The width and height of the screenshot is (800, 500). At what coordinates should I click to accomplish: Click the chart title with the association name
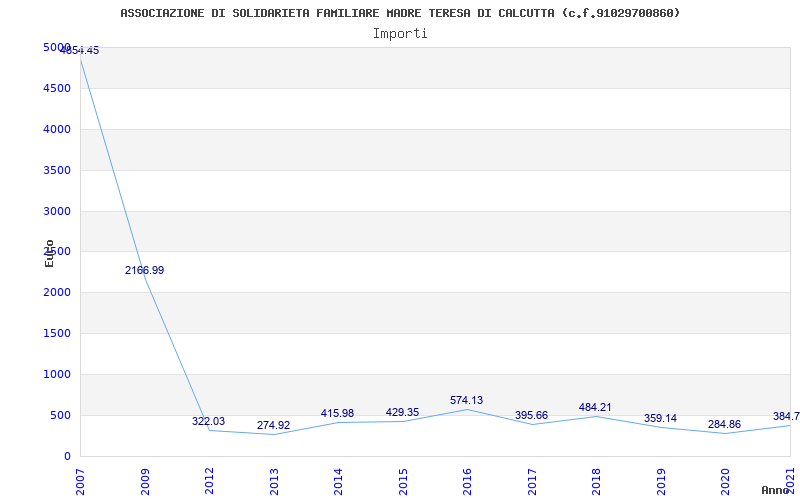click(400, 13)
